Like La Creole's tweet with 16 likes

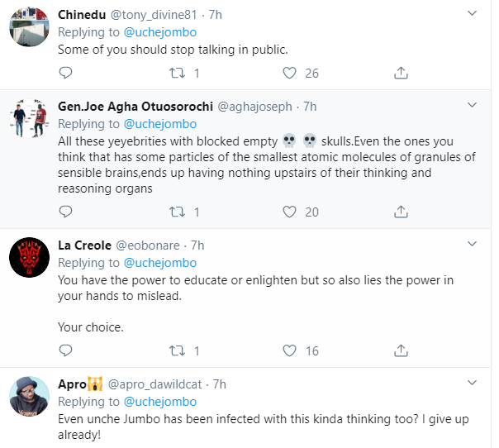tap(289, 351)
